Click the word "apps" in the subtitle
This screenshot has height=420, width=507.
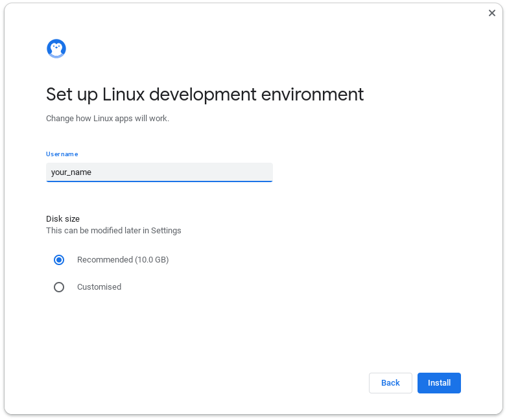coord(124,119)
